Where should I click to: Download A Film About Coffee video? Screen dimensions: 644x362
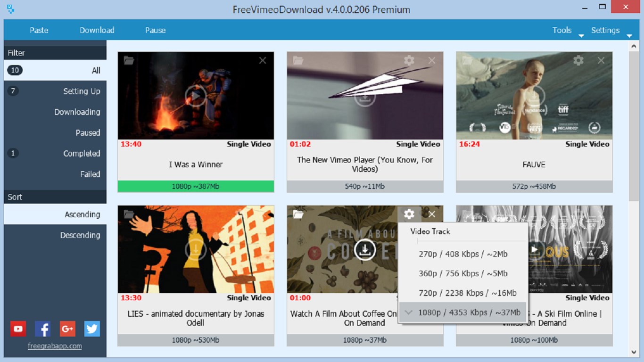[x=365, y=250]
